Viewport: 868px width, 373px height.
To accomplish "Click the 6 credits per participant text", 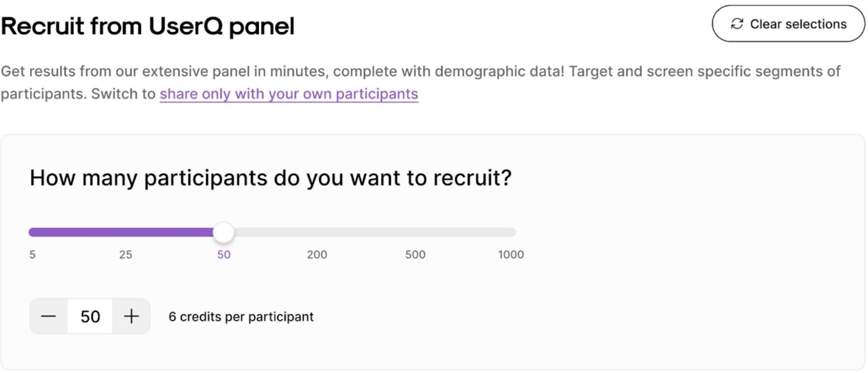I will click(241, 317).
